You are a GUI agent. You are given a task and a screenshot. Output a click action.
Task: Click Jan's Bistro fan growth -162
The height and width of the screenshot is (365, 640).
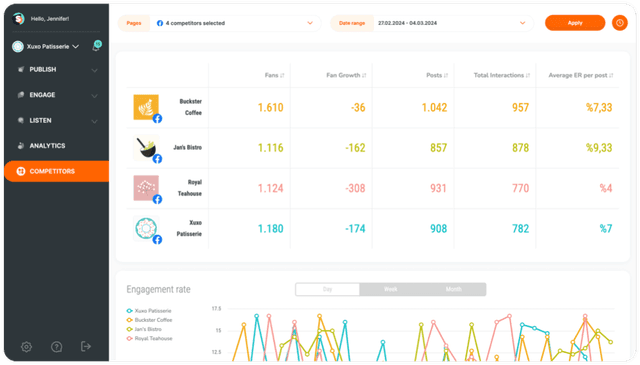[355, 148]
